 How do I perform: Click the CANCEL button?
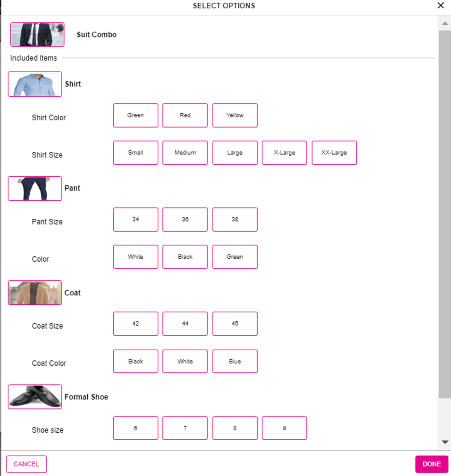(26, 464)
